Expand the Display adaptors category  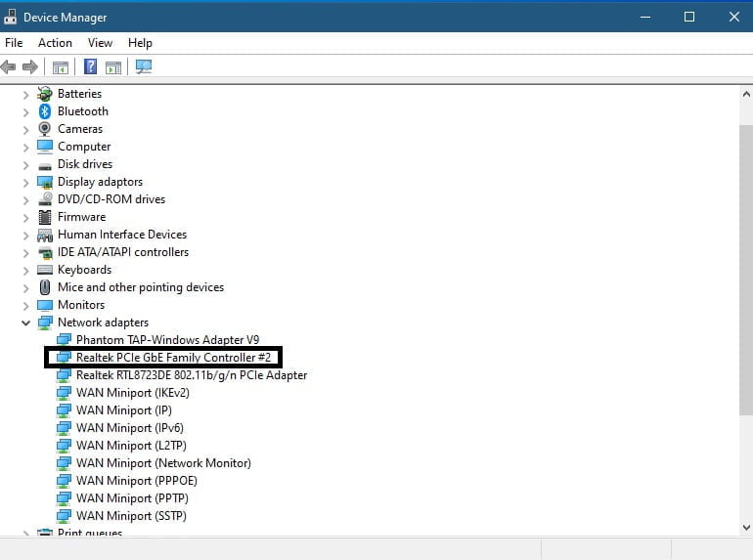pyautogui.click(x=26, y=182)
